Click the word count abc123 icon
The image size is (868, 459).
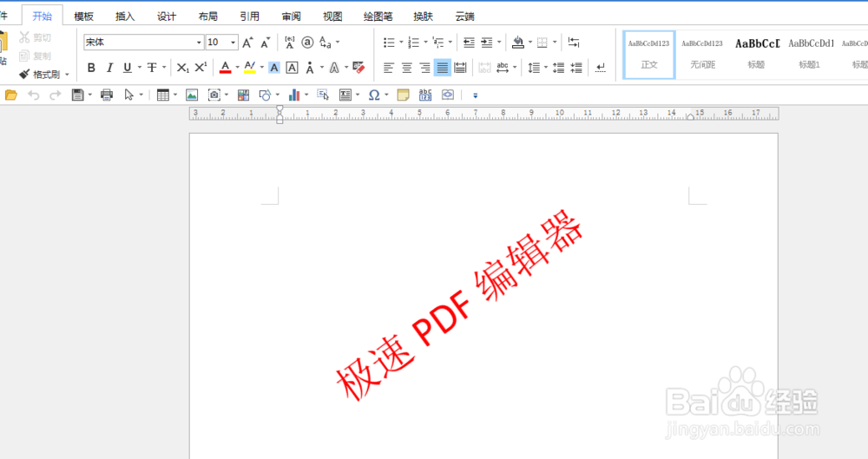pos(425,95)
